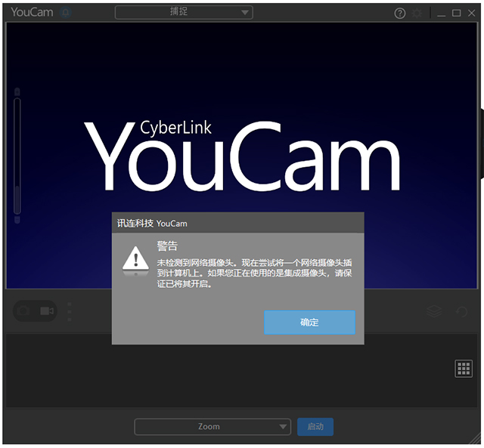Expand the right side panel handle

click(482, 143)
